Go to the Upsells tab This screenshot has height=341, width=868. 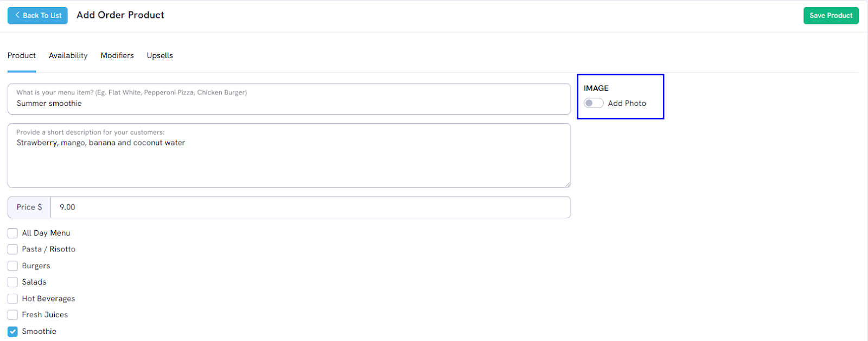159,55
